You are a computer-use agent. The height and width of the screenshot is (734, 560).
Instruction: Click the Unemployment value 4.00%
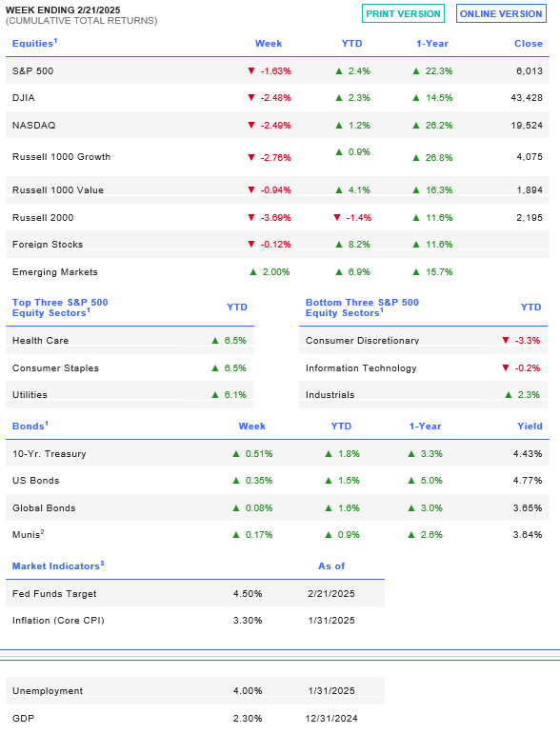coord(248,690)
